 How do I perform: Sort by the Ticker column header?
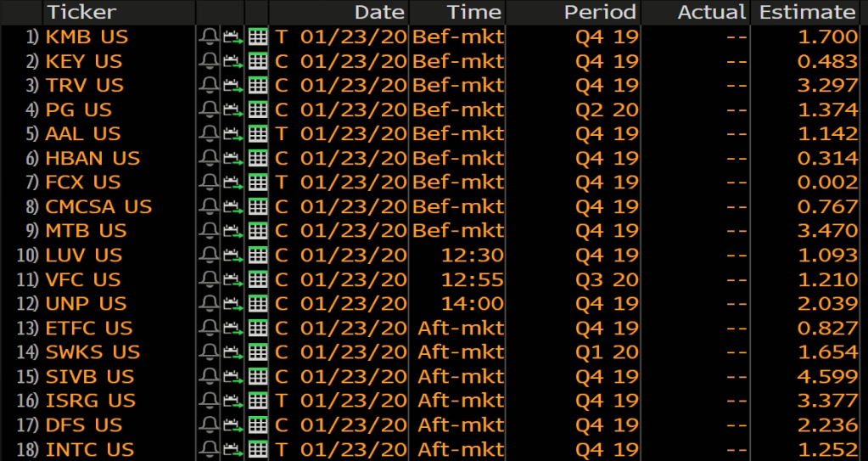(82, 12)
